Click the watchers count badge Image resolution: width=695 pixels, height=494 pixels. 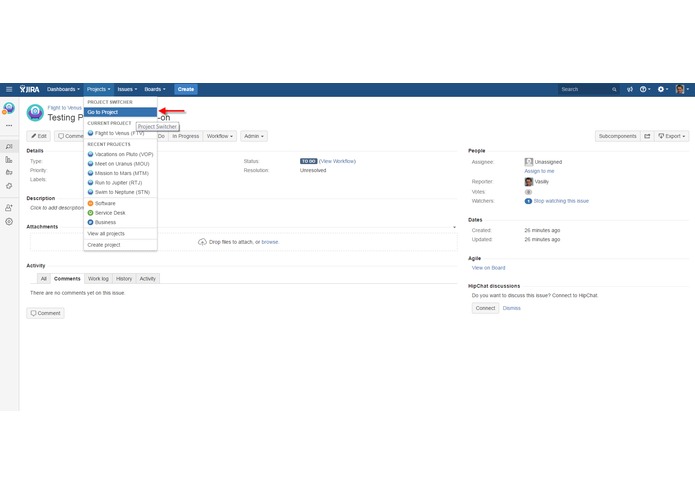point(528,201)
